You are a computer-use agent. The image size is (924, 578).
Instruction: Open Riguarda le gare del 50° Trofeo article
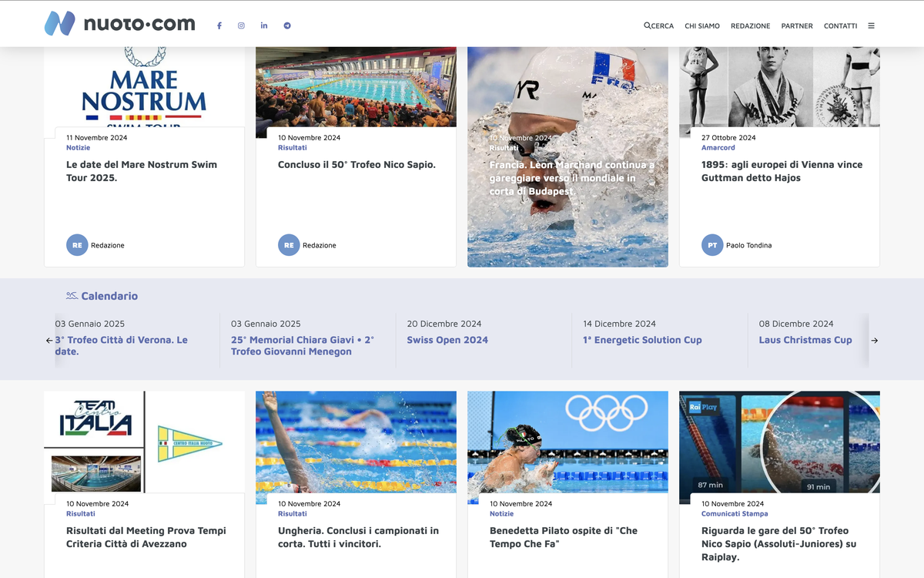click(778, 543)
